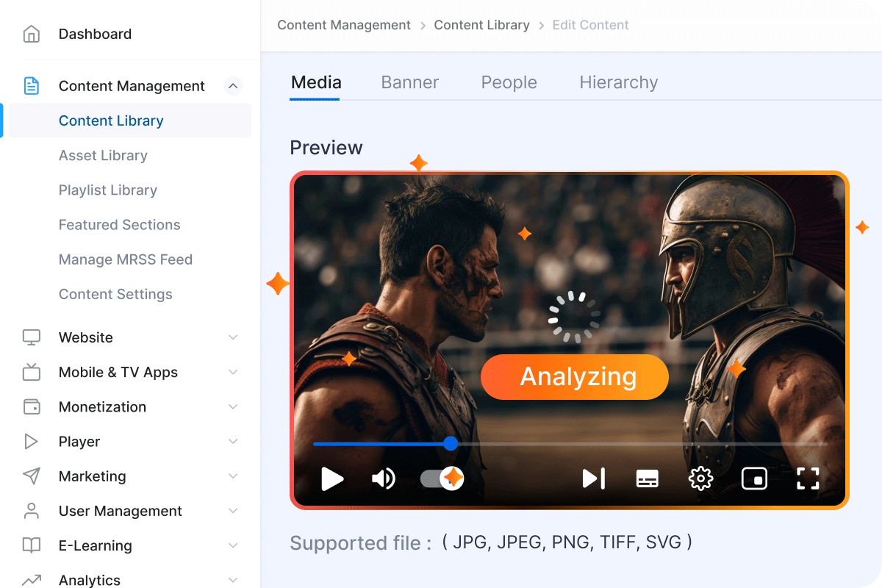
Task: Click the Website monitor icon in the sidebar
Action: click(x=31, y=337)
